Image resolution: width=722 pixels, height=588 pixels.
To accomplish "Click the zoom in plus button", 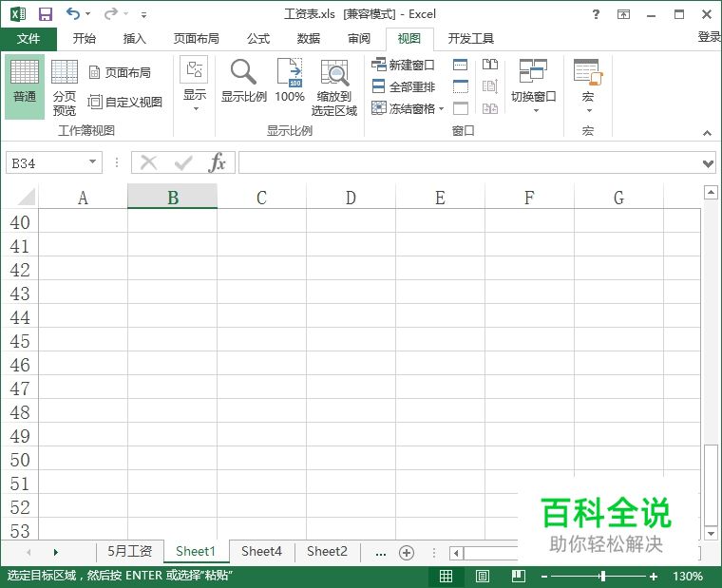I will tap(654, 576).
